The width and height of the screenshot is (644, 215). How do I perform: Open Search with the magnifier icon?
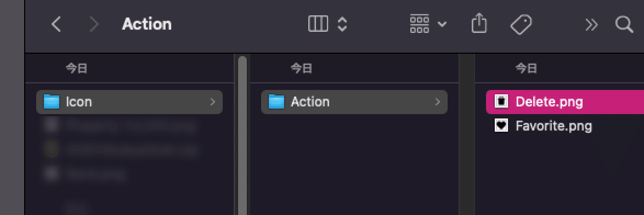624,24
